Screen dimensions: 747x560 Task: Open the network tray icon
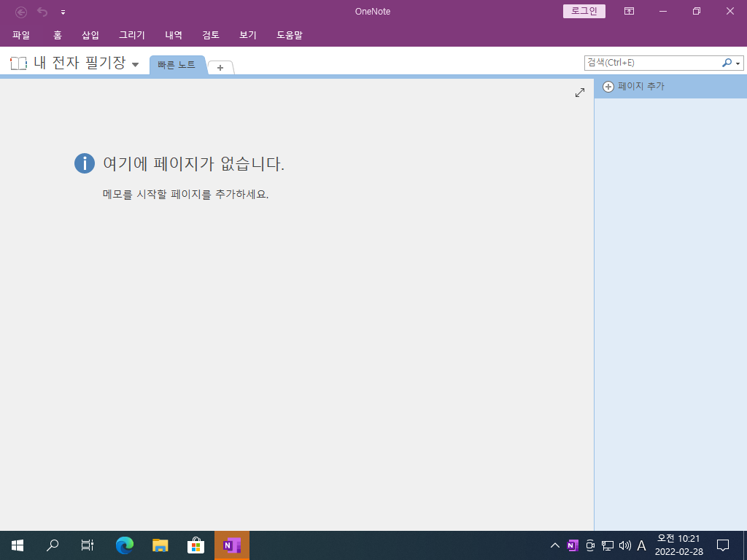tap(608, 545)
